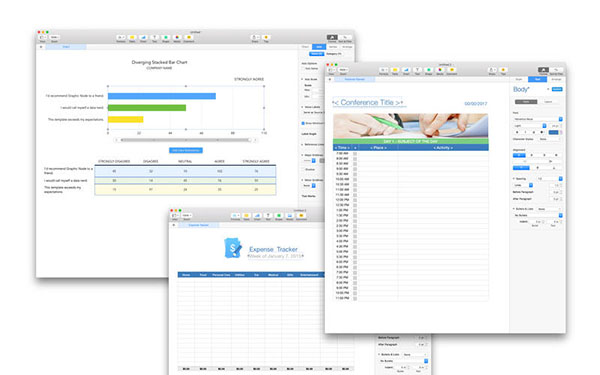Open Media browser in chart window toolbar
This screenshot has height=375, width=600.
(177, 38)
